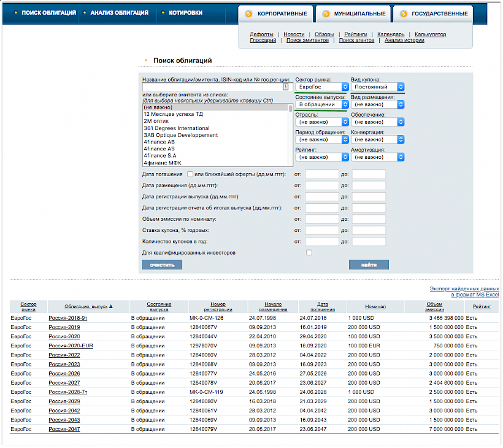Toggle the 'или ближайшей оферты' checkbox
The width and height of the screenshot is (503, 448).
(x=190, y=174)
